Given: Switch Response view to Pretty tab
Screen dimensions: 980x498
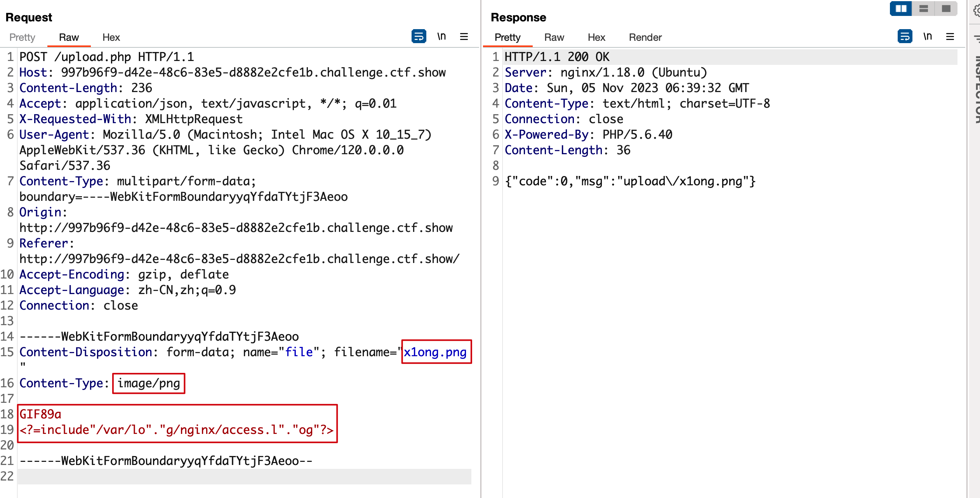Looking at the screenshot, I should pos(507,37).
